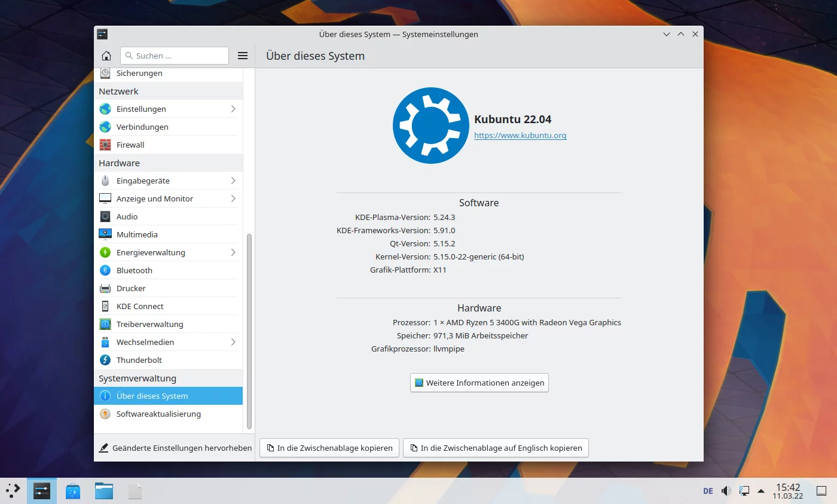Click System Settings icon in taskbar
Image resolution: width=837 pixels, height=504 pixels.
(x=42, y=491)
